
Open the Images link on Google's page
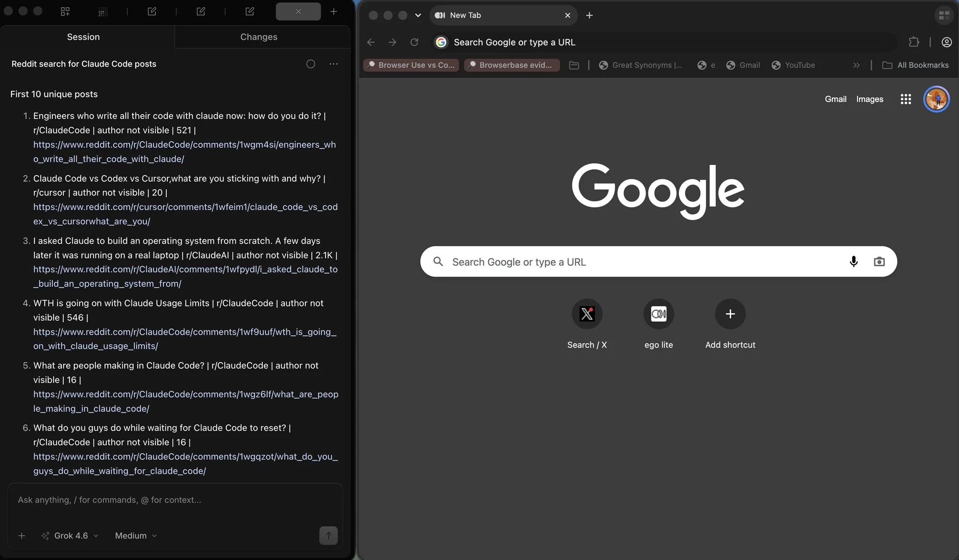point(869,99)
